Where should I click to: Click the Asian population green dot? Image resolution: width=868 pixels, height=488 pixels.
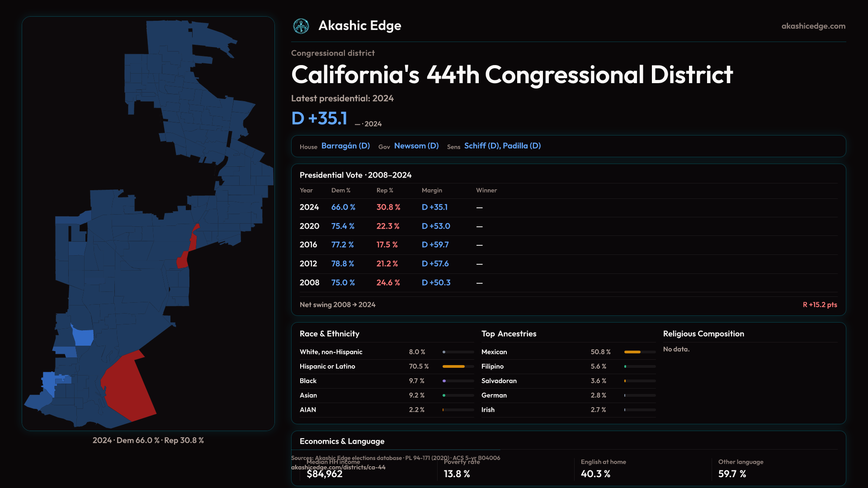[444, 395]
